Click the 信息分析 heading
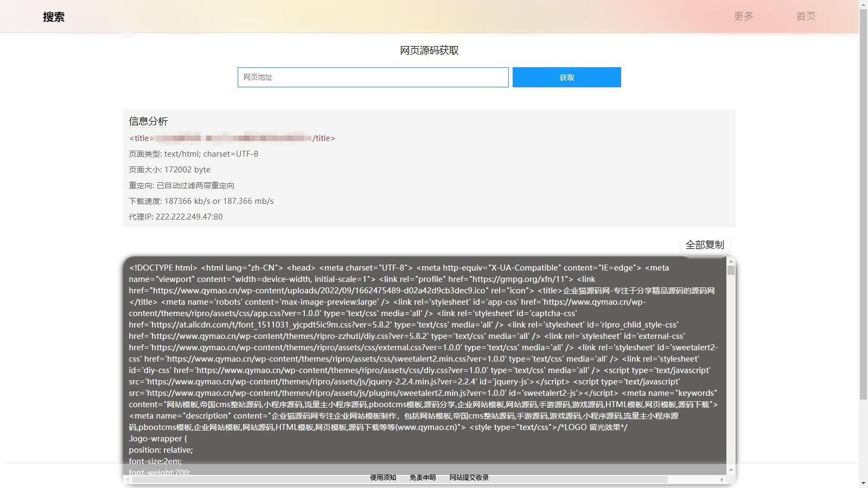Image resolution: width=868 pixels, height=488 pixels. pyautogui.click(x=148, y=121)
